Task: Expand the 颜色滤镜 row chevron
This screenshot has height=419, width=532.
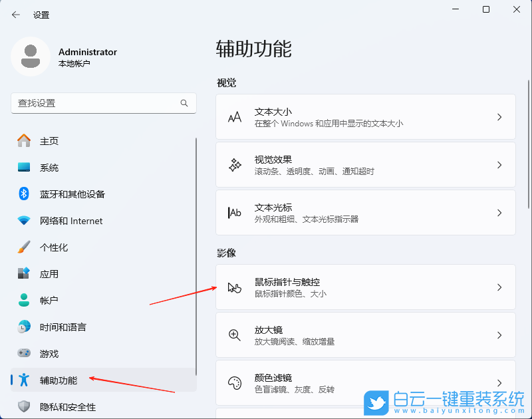Action: pos(499,382)
